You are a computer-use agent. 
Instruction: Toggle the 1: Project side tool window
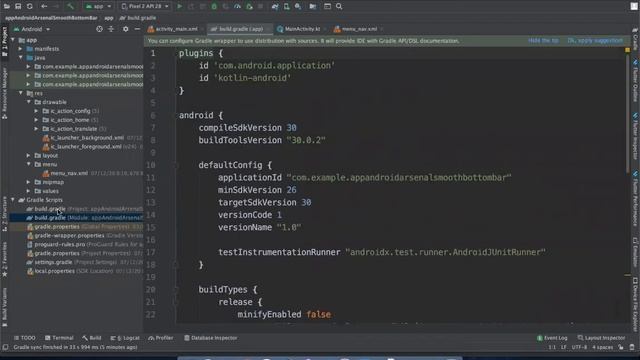[x=4, y=43]
